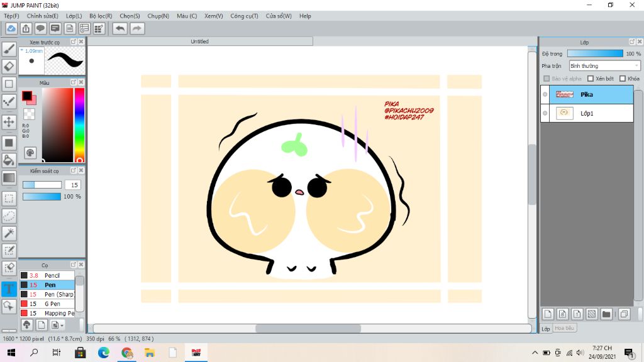Select the Bucket fill tool
Image resolution: width=644 pixels, height=362 pixels.
9,160
